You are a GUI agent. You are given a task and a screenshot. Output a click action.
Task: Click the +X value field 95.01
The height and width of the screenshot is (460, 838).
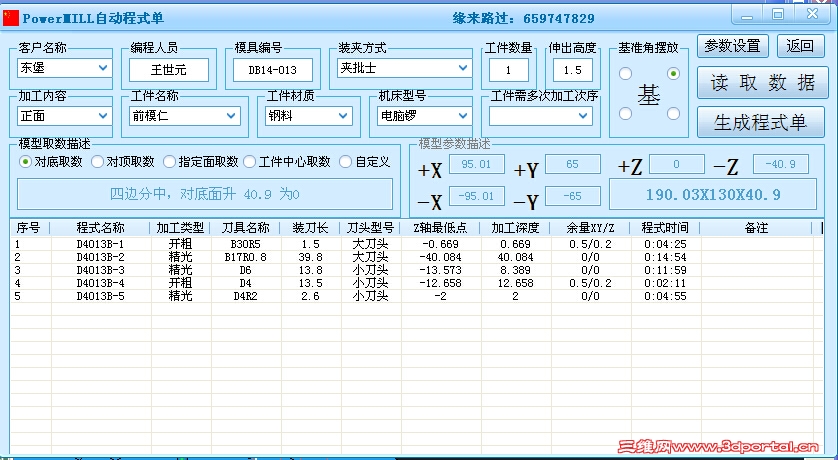[x=477, y=164]
